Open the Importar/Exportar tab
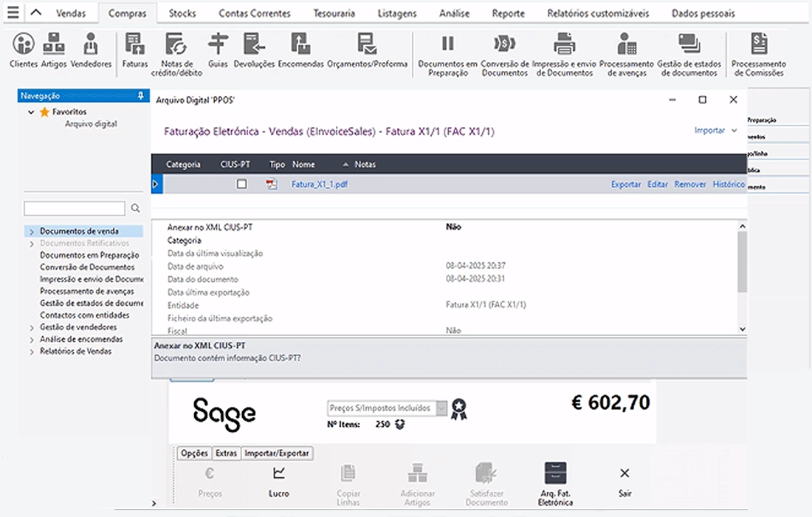Screen dimensions: 812x517 tap(277, 453)
